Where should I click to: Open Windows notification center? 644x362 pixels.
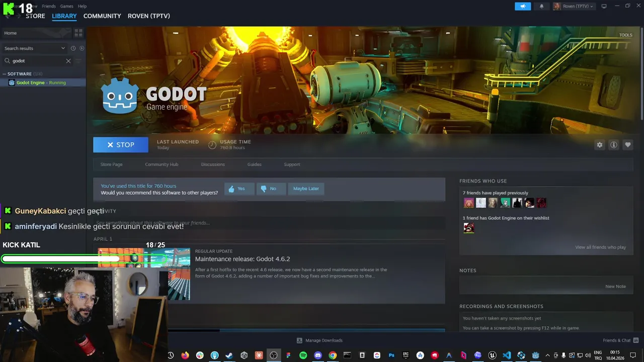633,355
